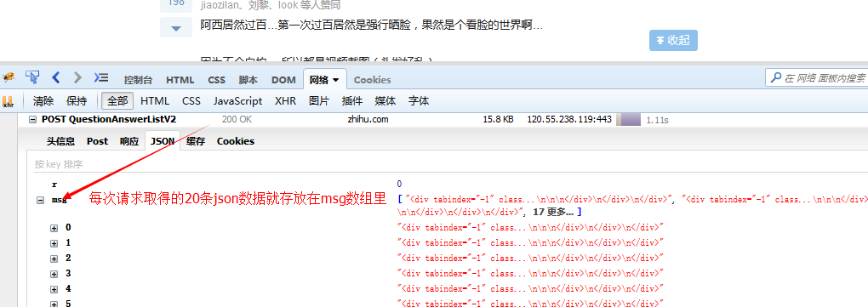Collapse the msg array node
This screenshot has height=307, width=868.
(40, 200)
